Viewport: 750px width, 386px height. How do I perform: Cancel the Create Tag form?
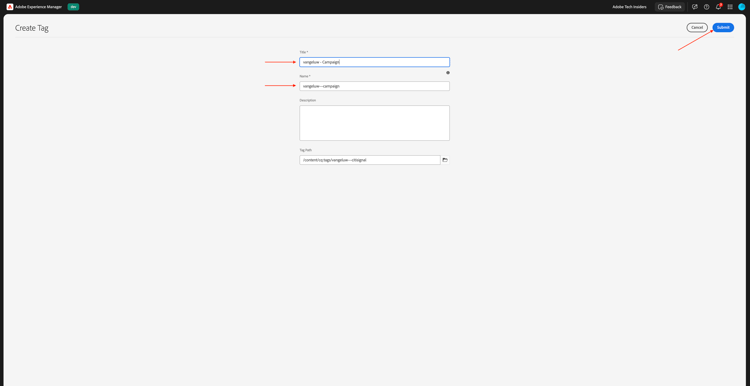click(x=697, y=27)
